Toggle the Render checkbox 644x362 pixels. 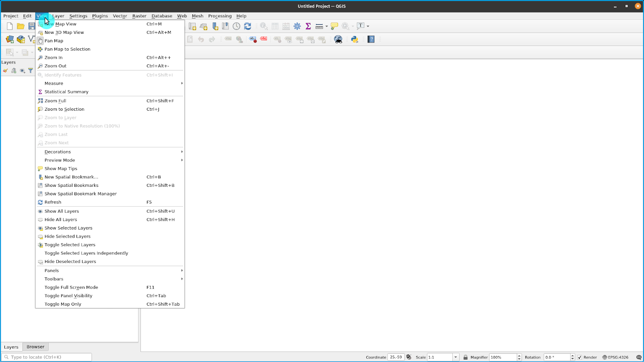[x=580, y=357]
